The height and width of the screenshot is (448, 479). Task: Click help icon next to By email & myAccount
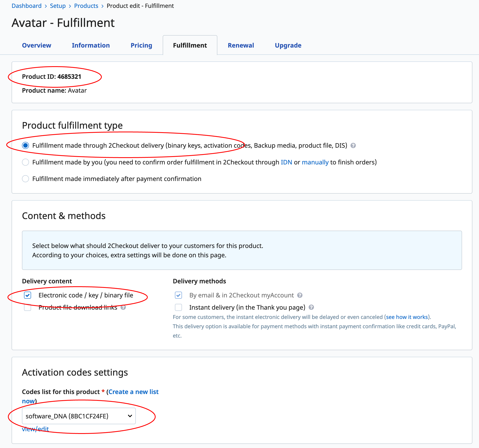(300, 295)
